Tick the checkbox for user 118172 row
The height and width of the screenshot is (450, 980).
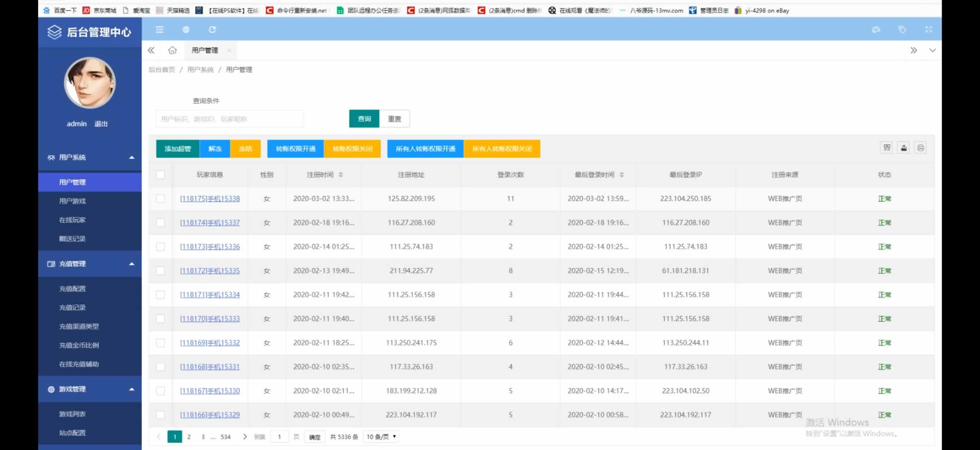(160, 271)
